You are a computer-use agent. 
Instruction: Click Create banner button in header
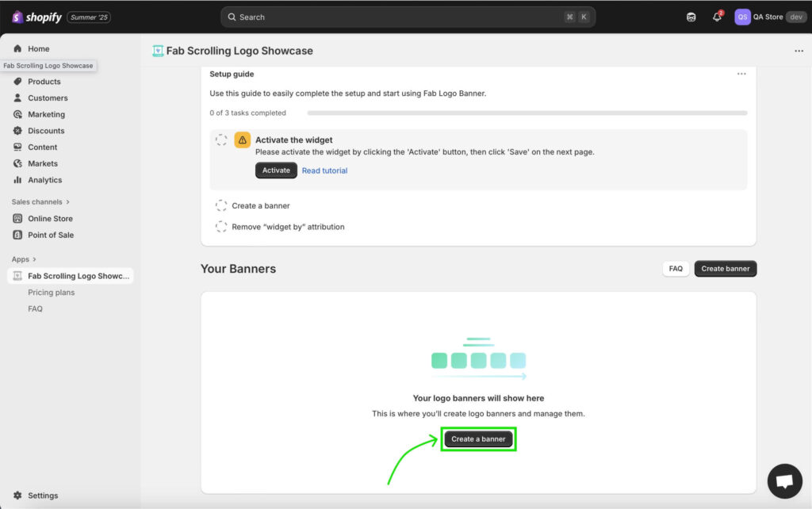pyautogui.click(x=725, y=269)
